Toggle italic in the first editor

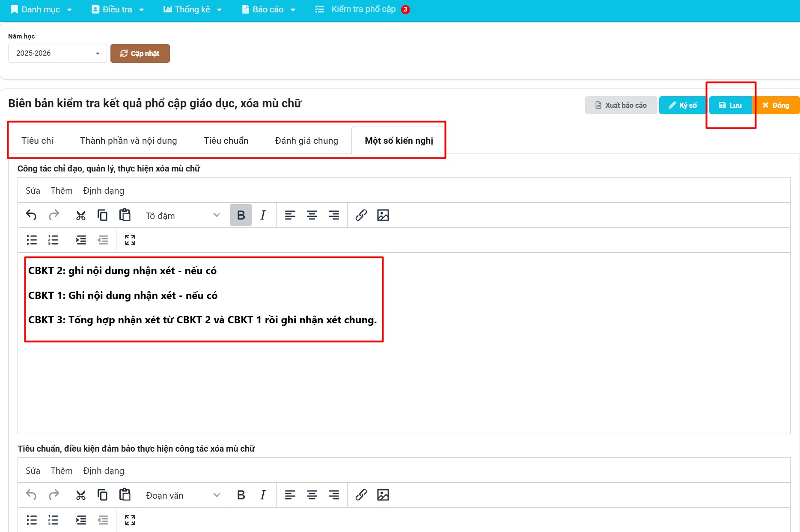click(x=263, y=215)
